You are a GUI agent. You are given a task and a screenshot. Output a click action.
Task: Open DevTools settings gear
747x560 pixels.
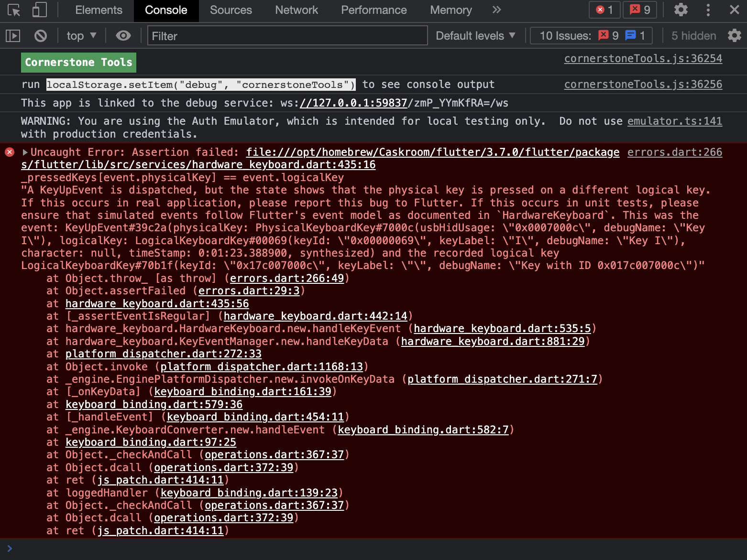[681, 10]
